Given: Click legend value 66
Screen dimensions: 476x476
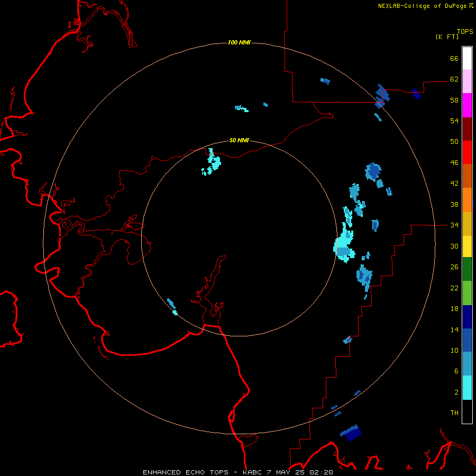Looking at the screenshot, I should click(454, 58).
